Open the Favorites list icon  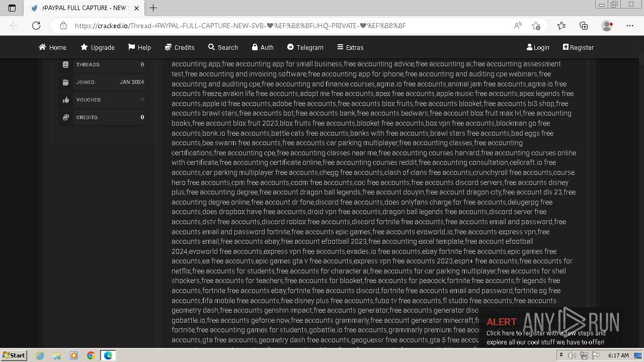pyautogui.click(x=561, y=26)
